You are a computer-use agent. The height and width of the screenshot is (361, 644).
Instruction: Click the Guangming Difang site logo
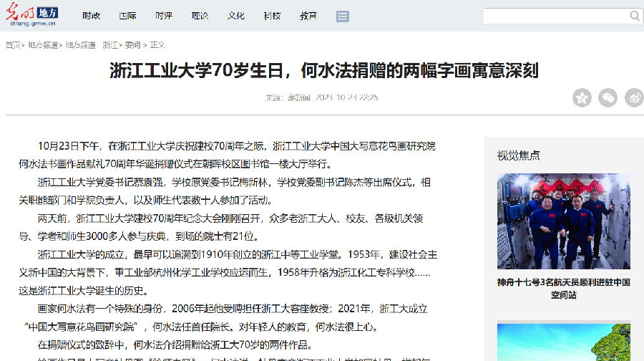pyautogui.click(x=34, y=15)
